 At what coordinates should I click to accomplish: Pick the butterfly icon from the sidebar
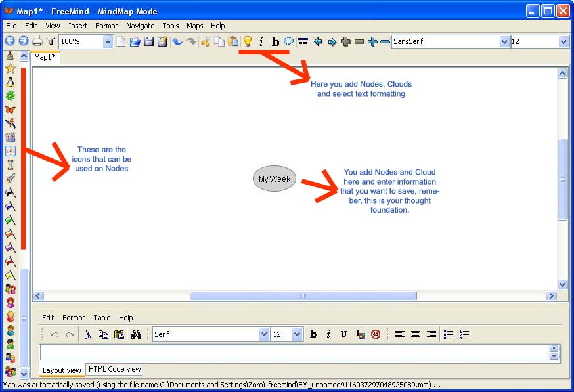(x=11, y=110)
